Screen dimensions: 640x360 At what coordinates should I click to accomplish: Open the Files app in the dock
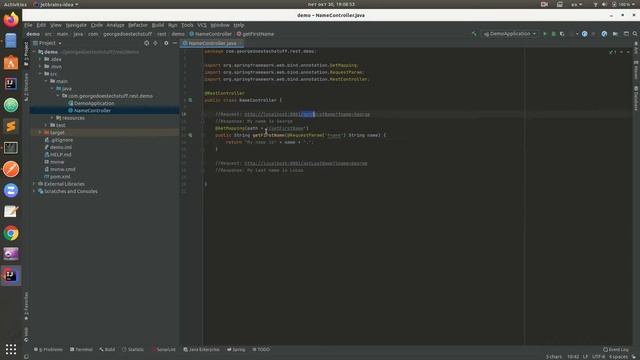(x=11, y=41)
